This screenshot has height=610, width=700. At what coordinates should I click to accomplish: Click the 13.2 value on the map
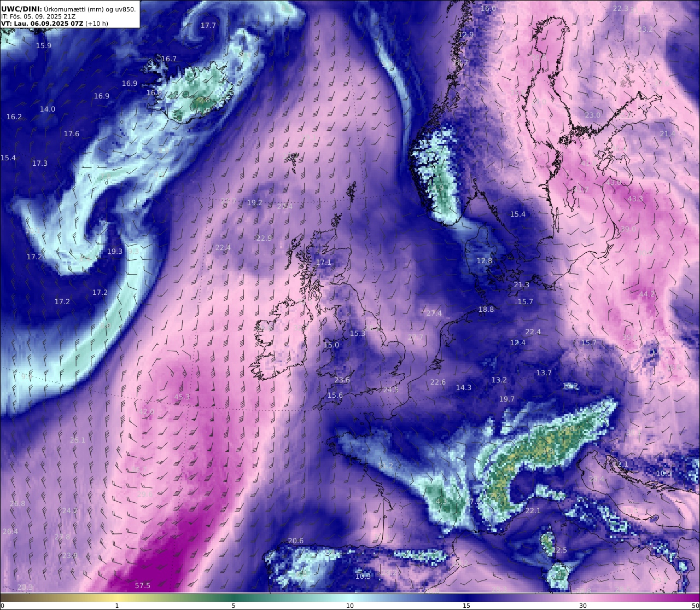click(x=499, y=380)
